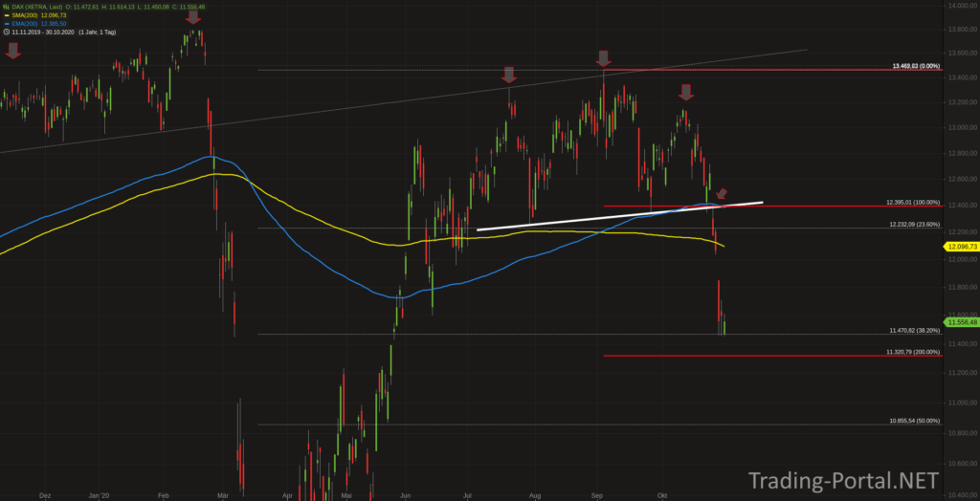Click the 11.000,00 price axis label

[963, 403]
